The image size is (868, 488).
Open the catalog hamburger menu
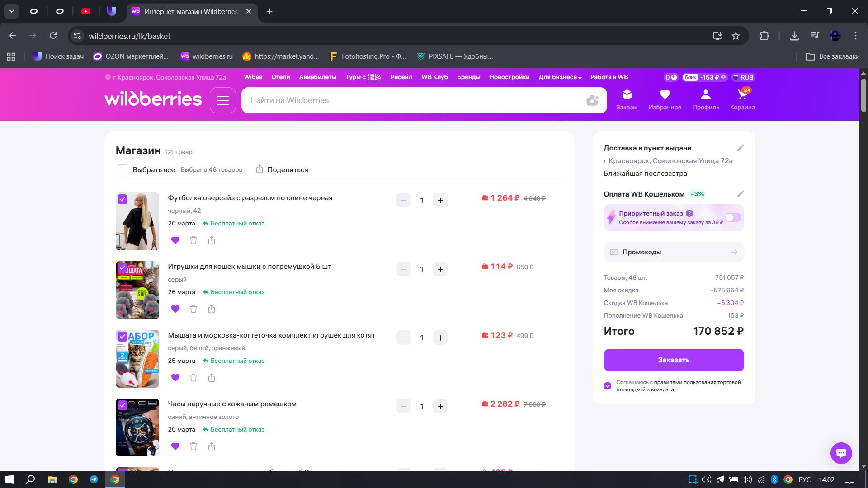coord(223,100)
